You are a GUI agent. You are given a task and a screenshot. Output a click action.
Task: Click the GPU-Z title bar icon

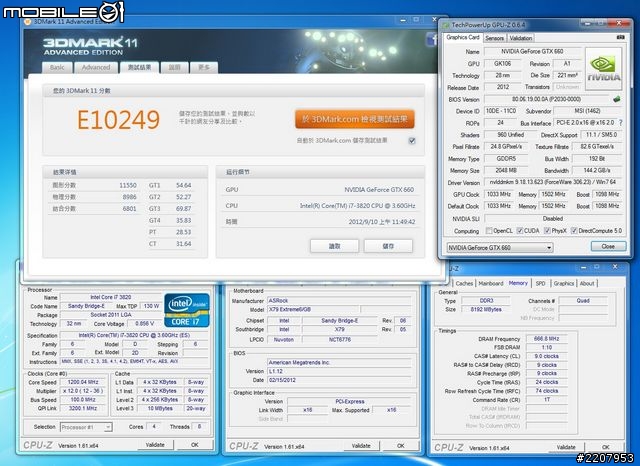(446, 25)
